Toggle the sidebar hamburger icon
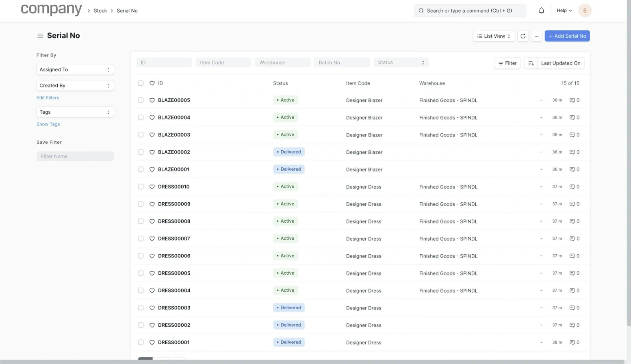631x364 pixels. point(40,36)
